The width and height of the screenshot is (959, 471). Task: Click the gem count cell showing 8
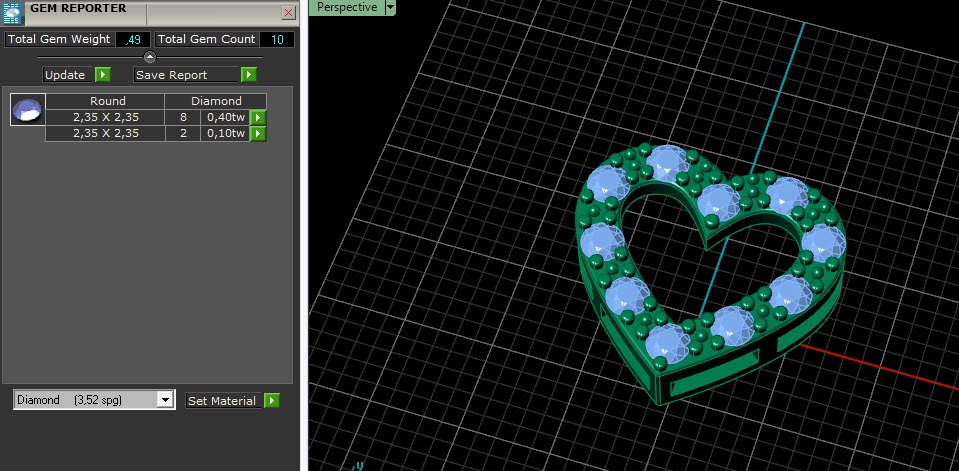tap(183, 117)
